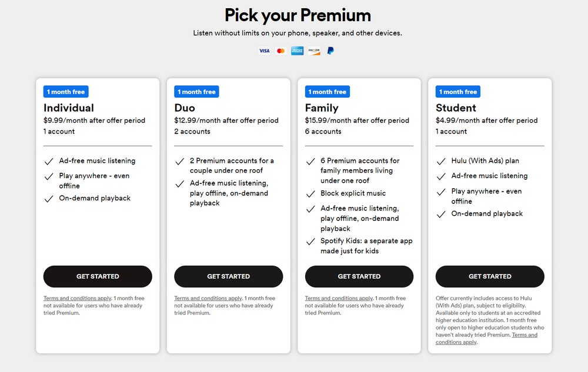Screen dimensions: 588x372
Task: Click the checkmark beside "Hulu (With Ads) plan"
Action: [441, 160]
